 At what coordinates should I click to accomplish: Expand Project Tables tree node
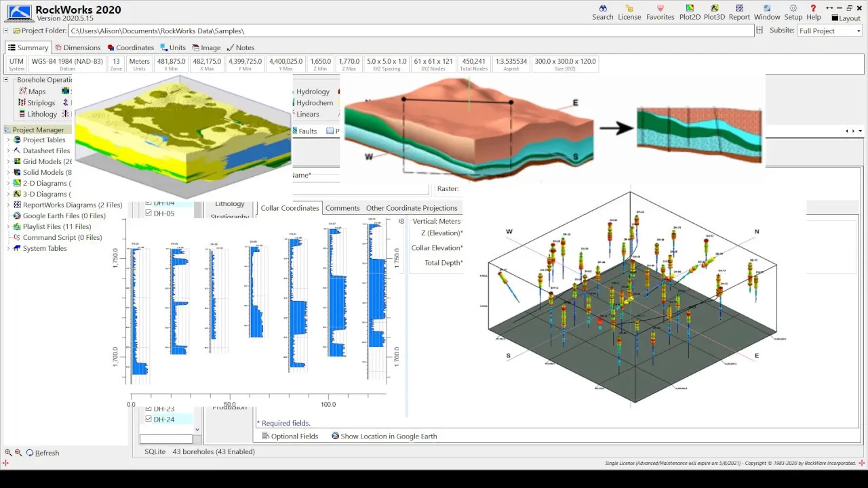8,140
